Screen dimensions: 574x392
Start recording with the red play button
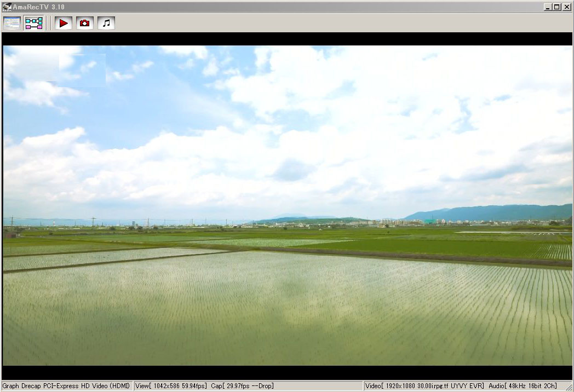pyautogui.click(x=64, y=23)
